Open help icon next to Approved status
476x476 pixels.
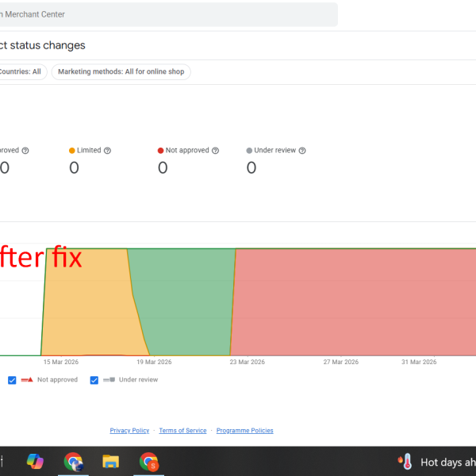click(25, 151)
